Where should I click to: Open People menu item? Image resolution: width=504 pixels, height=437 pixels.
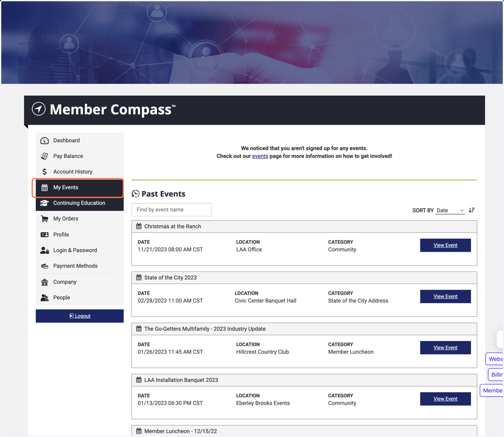[x=80, y=297]
